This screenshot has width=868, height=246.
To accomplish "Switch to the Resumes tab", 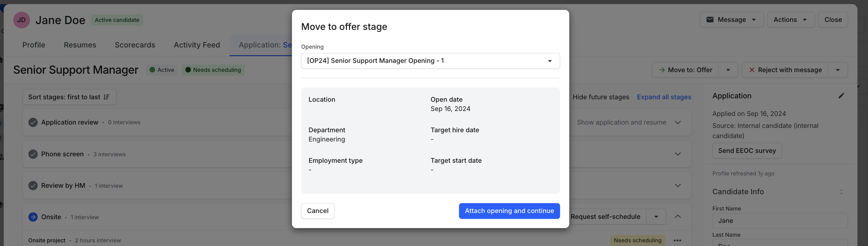I will [x=80, y=45].
